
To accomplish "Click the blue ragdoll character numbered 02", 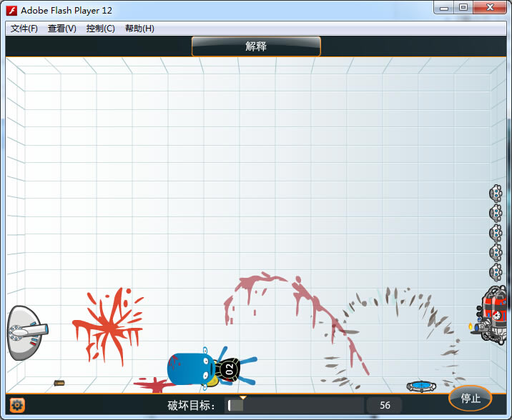I will (204, 367).
